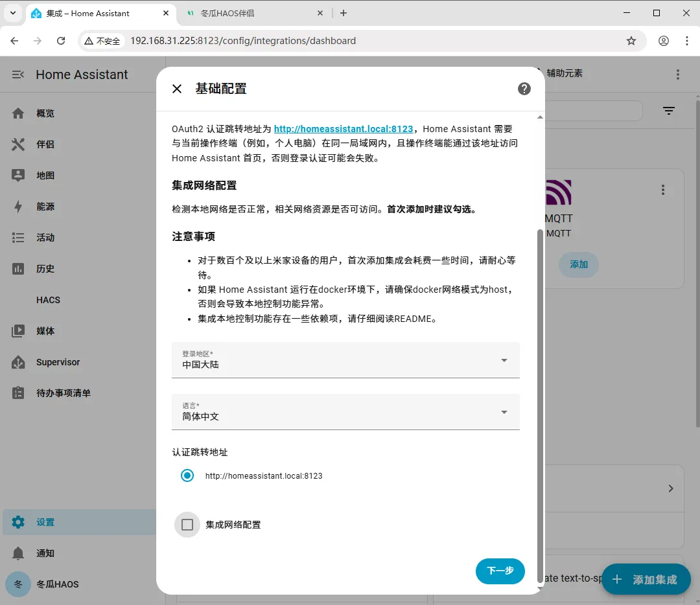Reload the page with refresh icon

(61, 41)
